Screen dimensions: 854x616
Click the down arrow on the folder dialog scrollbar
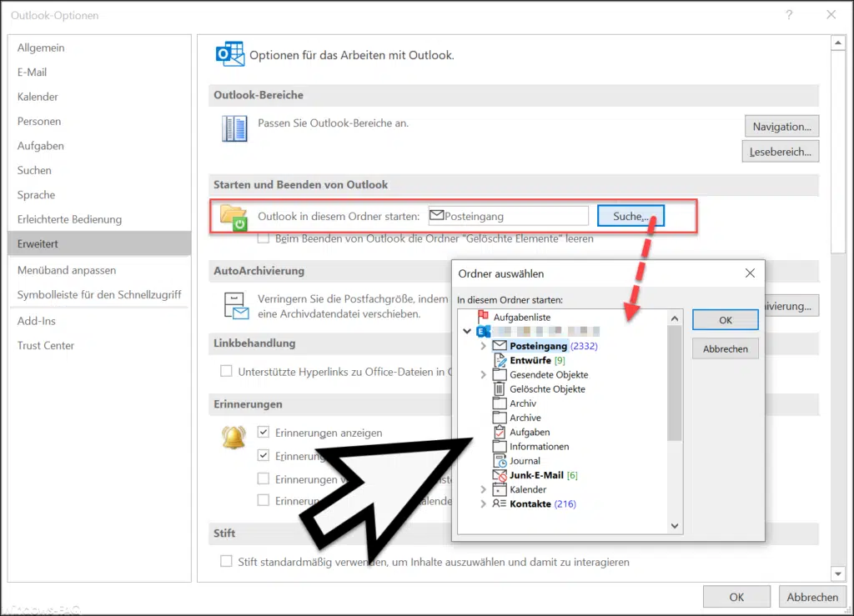tap(674, 525)
